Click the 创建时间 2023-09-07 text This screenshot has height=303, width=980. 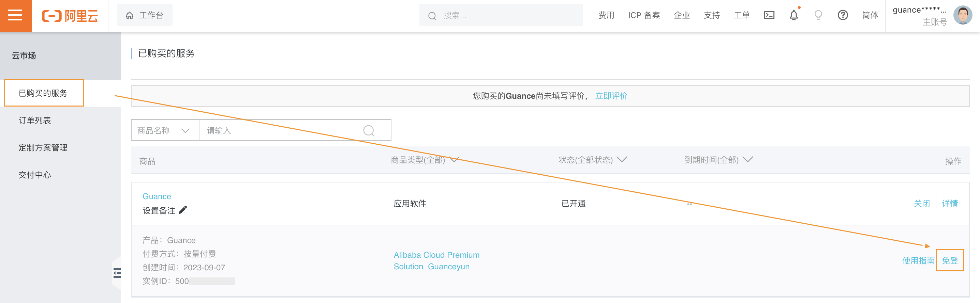pyautogui.click(x=184, y=268)
